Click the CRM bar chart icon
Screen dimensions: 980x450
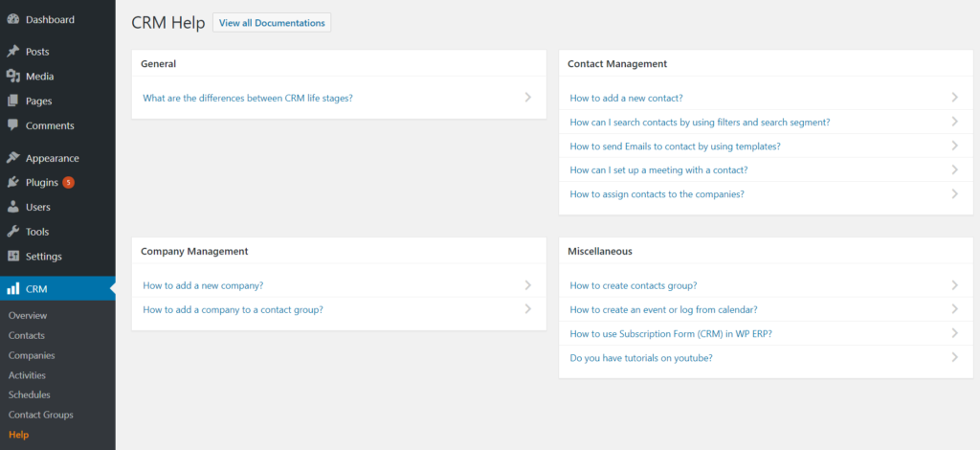click(x=13, y=289)
